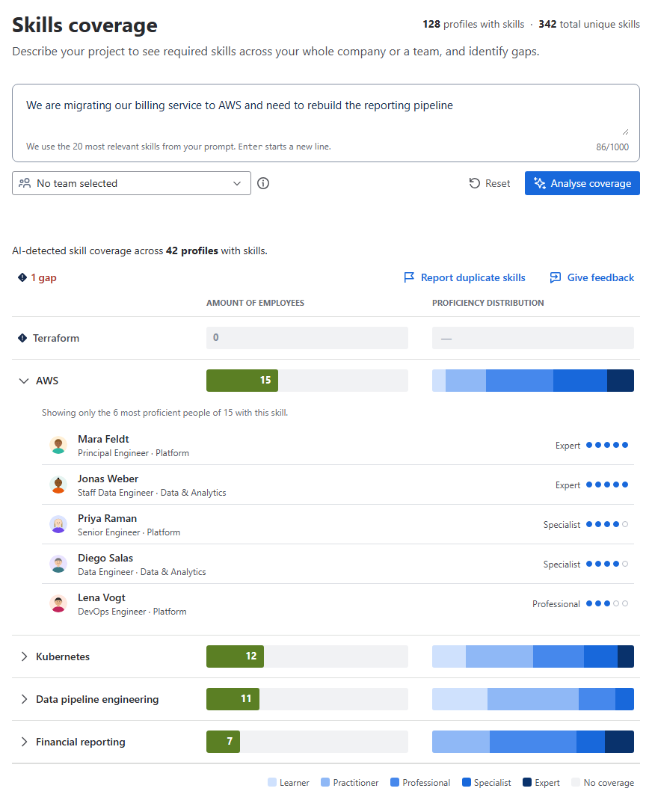Click the No coverage legend swatch
Image resolution: width=652 pixels, height=812 pixels.
(x=576, y=782)
